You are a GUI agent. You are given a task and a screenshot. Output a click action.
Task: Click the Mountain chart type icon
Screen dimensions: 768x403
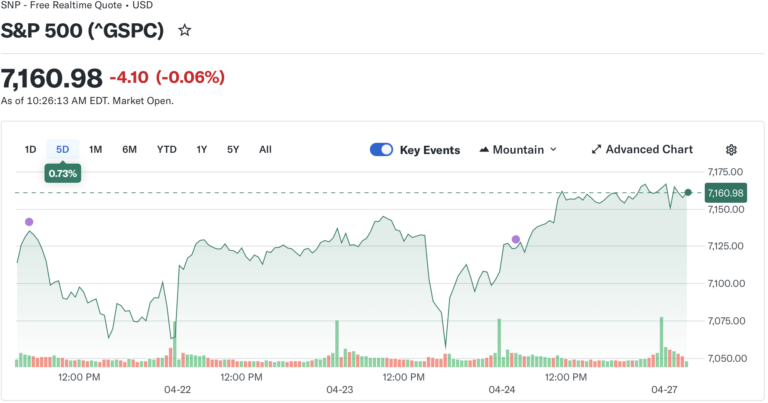[485, 150]
